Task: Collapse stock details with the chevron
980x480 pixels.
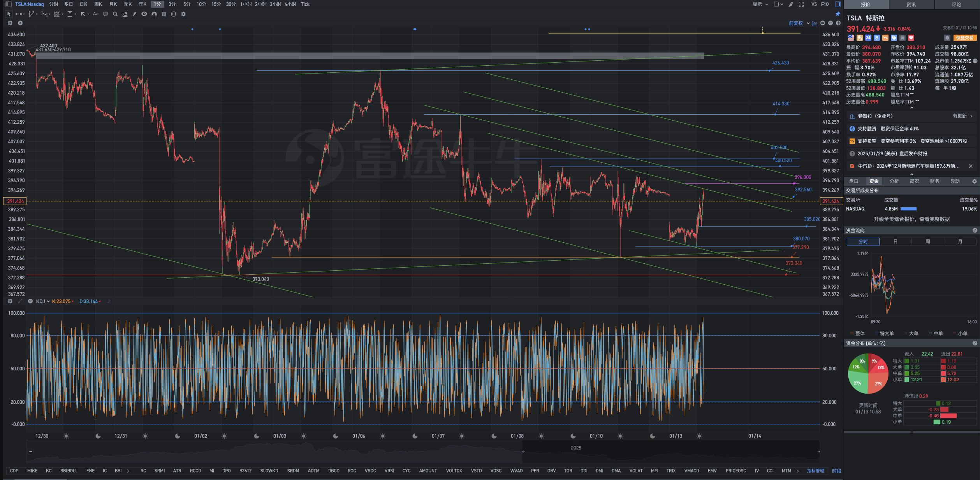Action: [911, 108]
